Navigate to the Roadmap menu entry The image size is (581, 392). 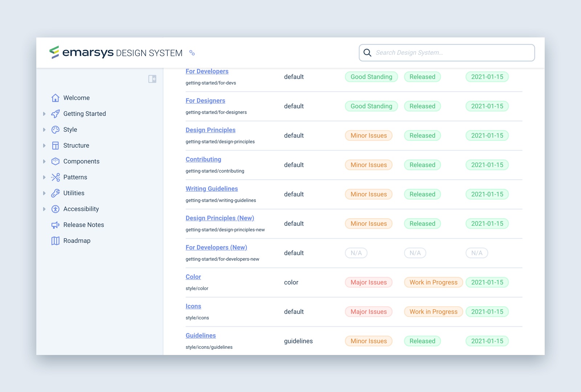click(x=77, y=240)
